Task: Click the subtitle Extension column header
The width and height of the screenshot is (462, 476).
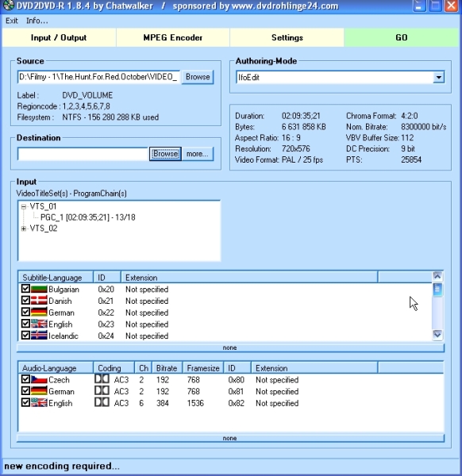Action: tap(249, 278)
